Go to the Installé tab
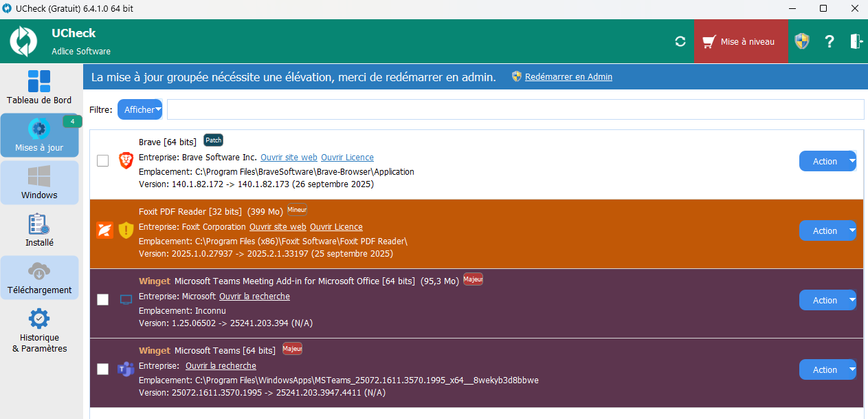This screenshot has width=868, height=419. (39, 230)
